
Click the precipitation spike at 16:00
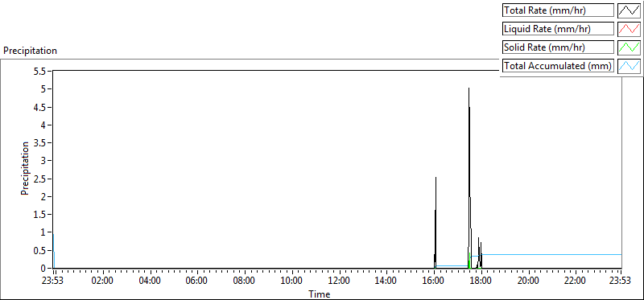click(436, 178)
